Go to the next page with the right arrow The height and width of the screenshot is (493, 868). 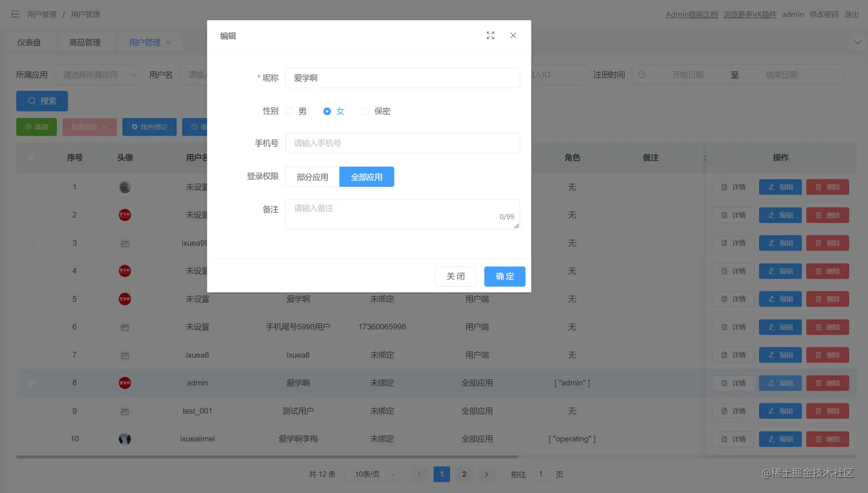click(486, 475)
